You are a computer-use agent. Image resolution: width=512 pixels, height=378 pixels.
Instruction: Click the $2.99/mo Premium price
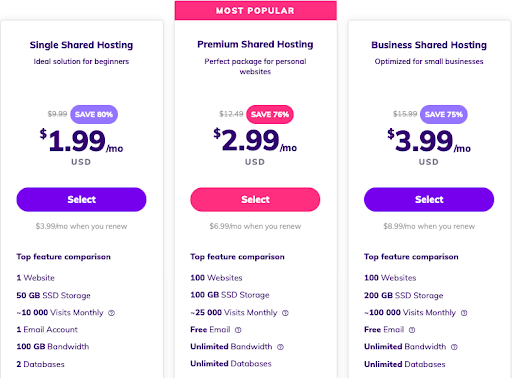[x=255, y=140]
